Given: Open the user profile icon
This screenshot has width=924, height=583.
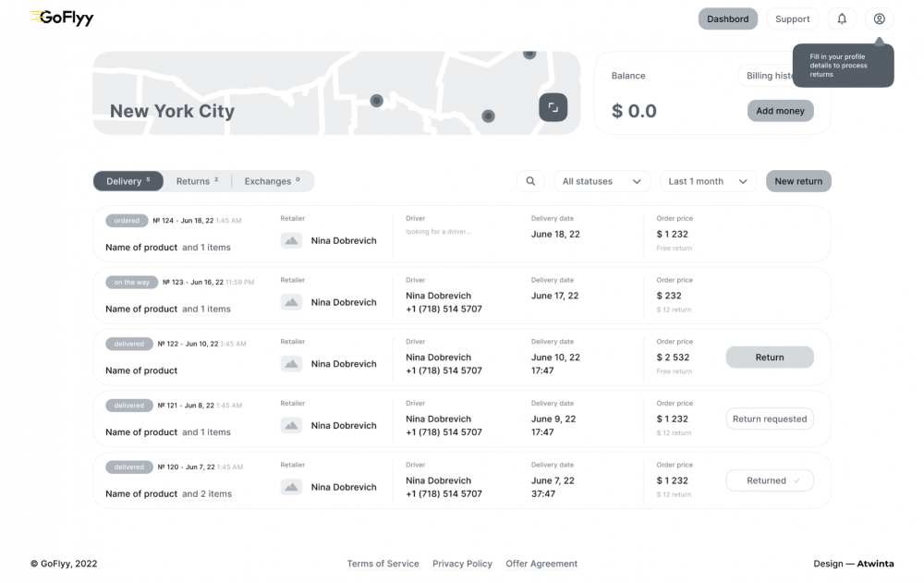Looking at the screenshot, I should [x=879, y=18].
